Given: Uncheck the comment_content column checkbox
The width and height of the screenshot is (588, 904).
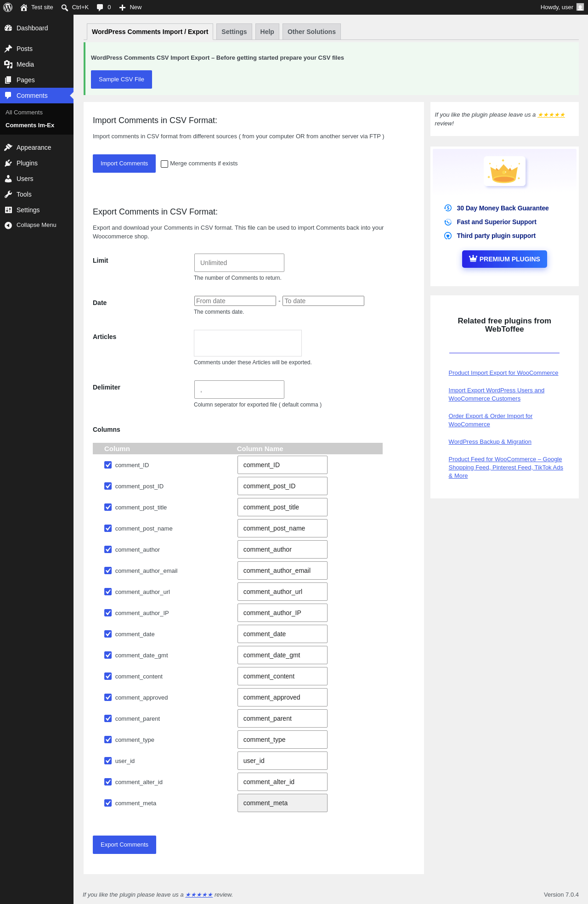Looking at the screenshot, I should click(108, 676).
